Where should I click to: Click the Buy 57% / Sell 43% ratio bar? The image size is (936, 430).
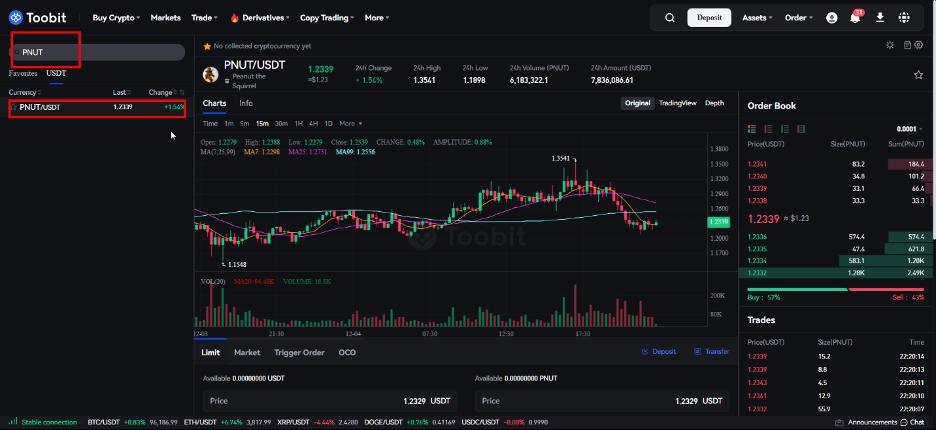pyautogui.click(x=836, y=290)
